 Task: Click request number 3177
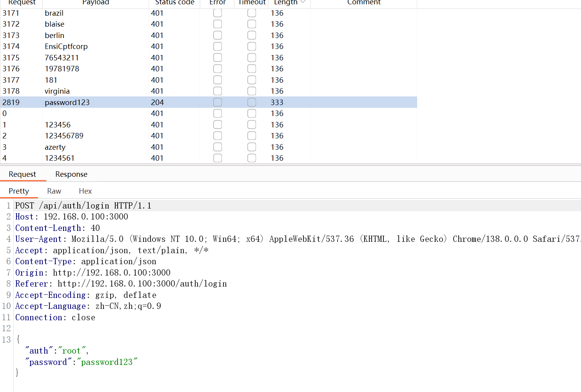(11, 80)
